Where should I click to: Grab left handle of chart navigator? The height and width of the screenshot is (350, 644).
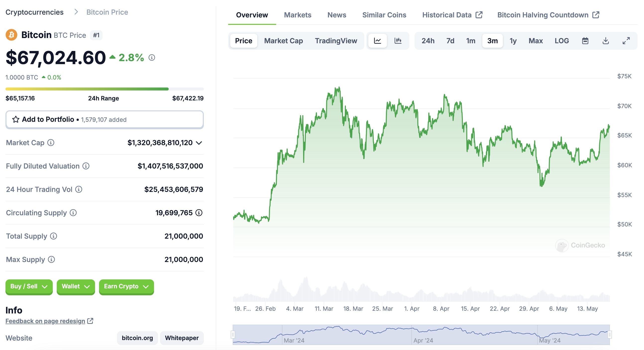click(x=233, y=335)
